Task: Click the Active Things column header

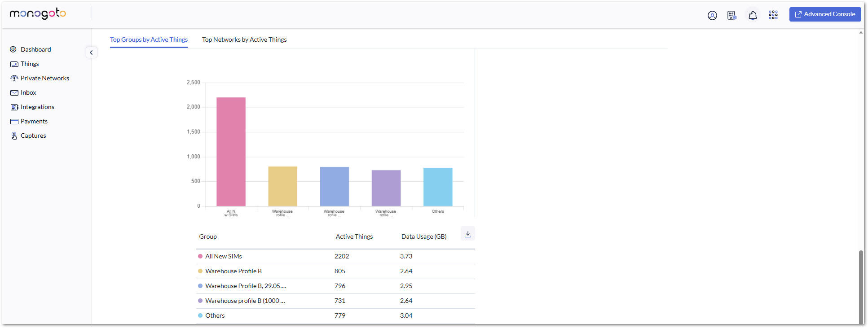Action: [x=354, y=236]
